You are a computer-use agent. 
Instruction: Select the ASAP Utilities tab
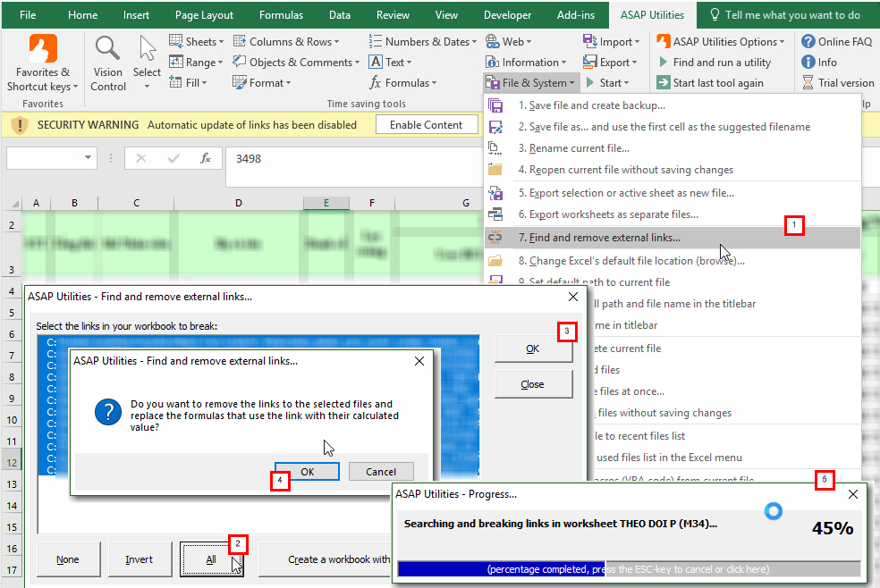pyautogui.click(x=652, y=15)
